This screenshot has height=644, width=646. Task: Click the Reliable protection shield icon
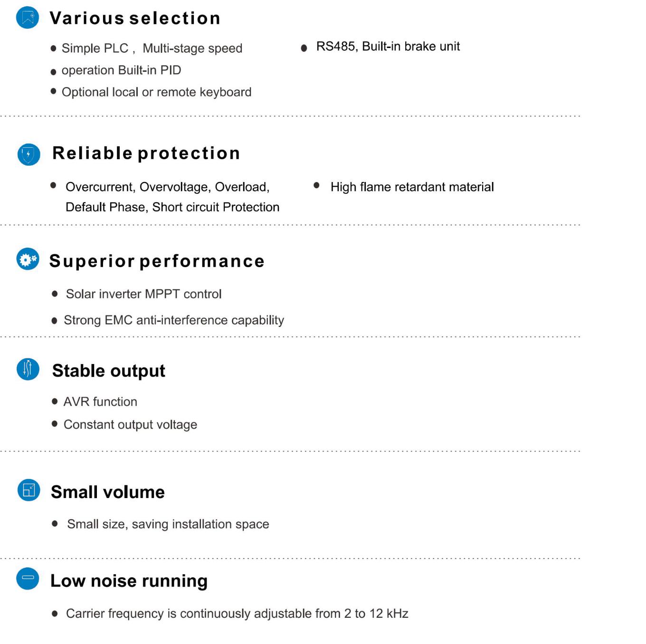(x=28, y=154)
